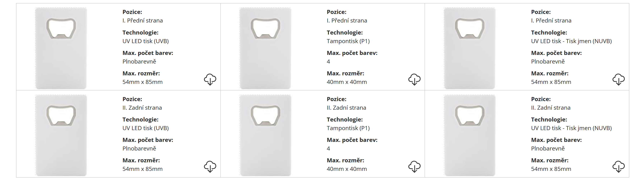Download template for back side UV LED tisk (UVB)

pos(210,167)
